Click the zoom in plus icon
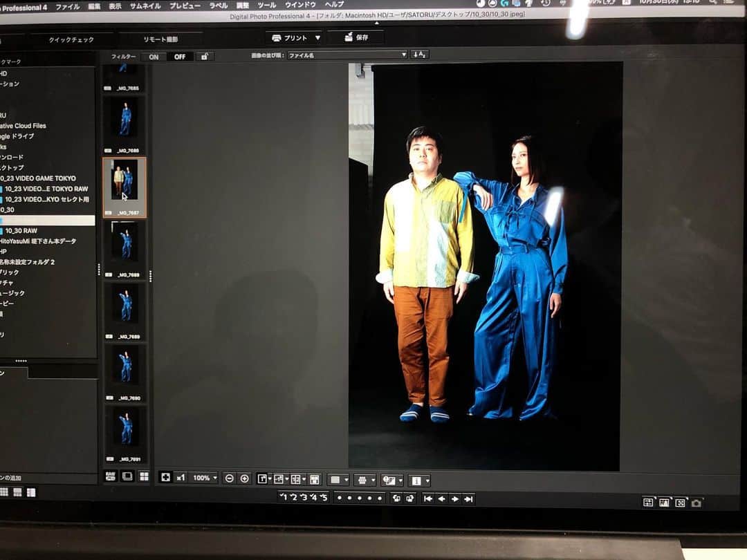The height and width of the screenshot is (560, 747). [244, 478]
